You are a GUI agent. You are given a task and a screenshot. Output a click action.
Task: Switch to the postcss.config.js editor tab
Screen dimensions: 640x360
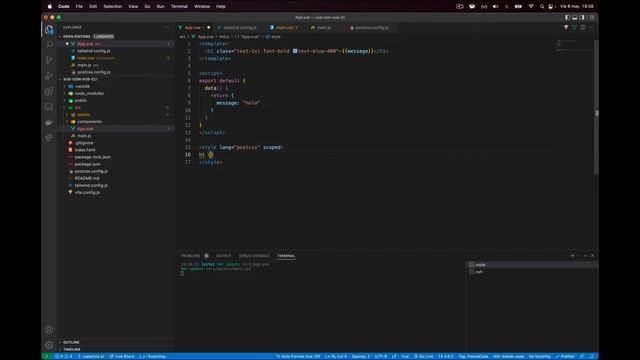371,27
